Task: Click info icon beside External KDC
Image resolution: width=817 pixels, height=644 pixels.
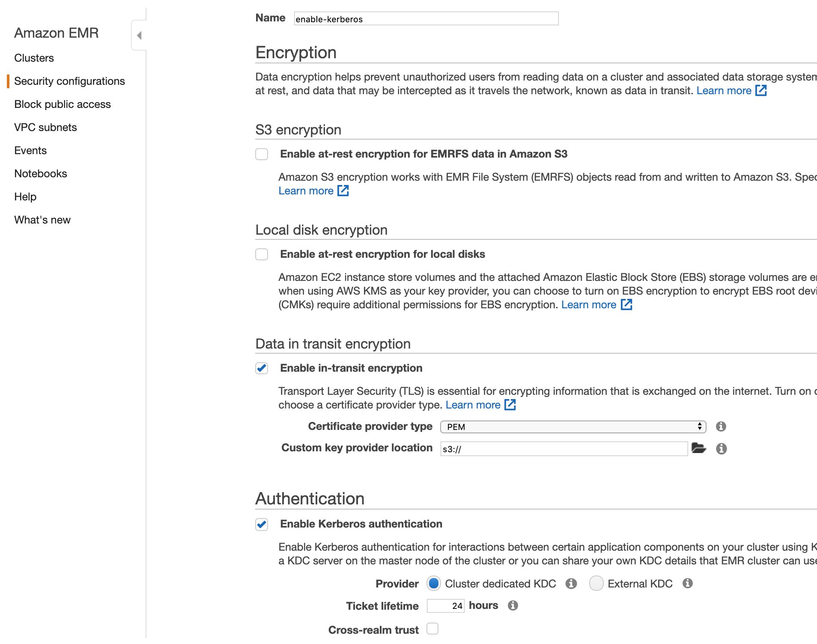Action: [688, 583]
